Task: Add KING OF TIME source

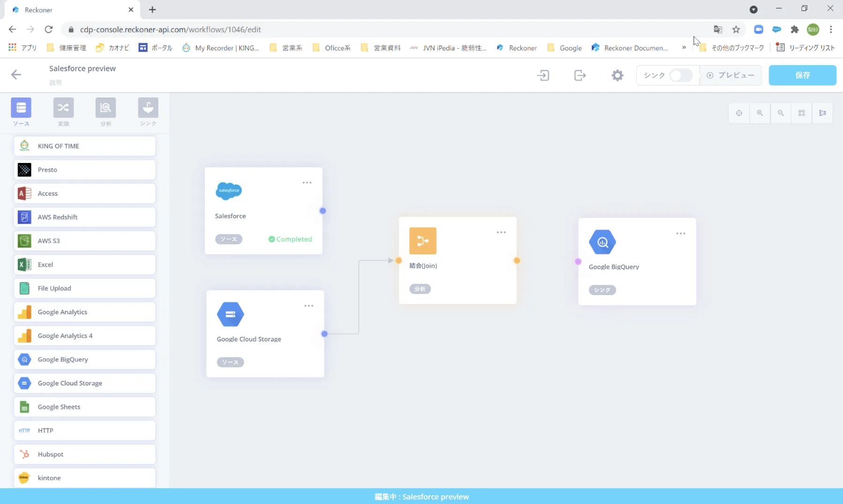Action: click(x=85, y=146)
